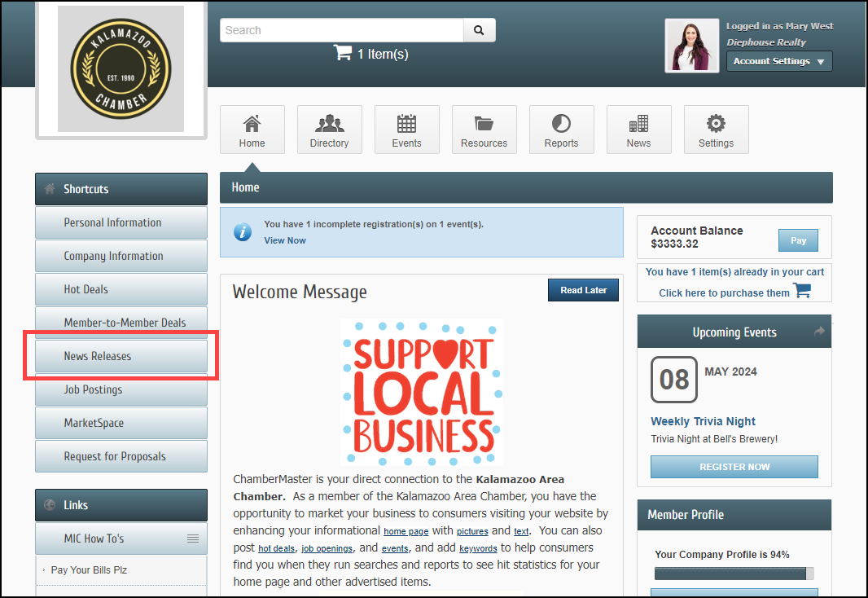Click the Links header globe icon
This screenshot has width=868, height=598.
click(x=50, y=505)
